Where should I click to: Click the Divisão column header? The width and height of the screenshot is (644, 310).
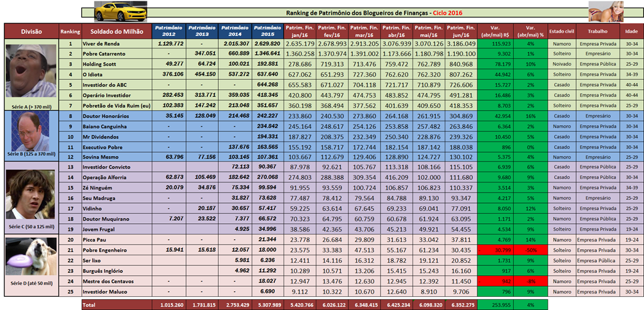[31, 31]
